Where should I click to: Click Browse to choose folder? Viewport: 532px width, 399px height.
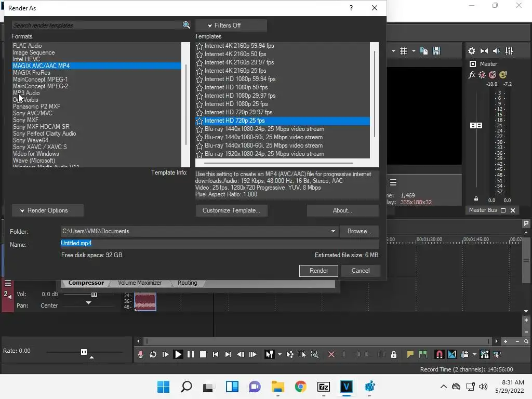point(359,231)
